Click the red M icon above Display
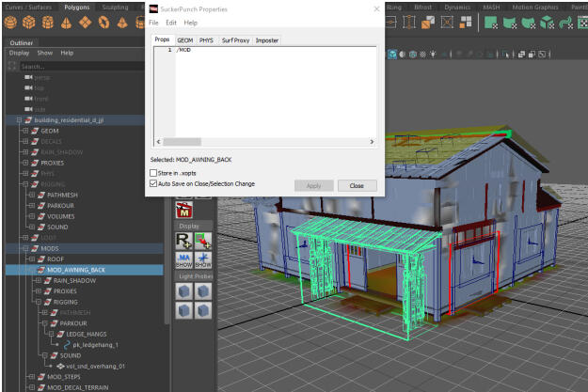Image resolution: width=588 pixels, height=392 pixels. tap(183, 211)
